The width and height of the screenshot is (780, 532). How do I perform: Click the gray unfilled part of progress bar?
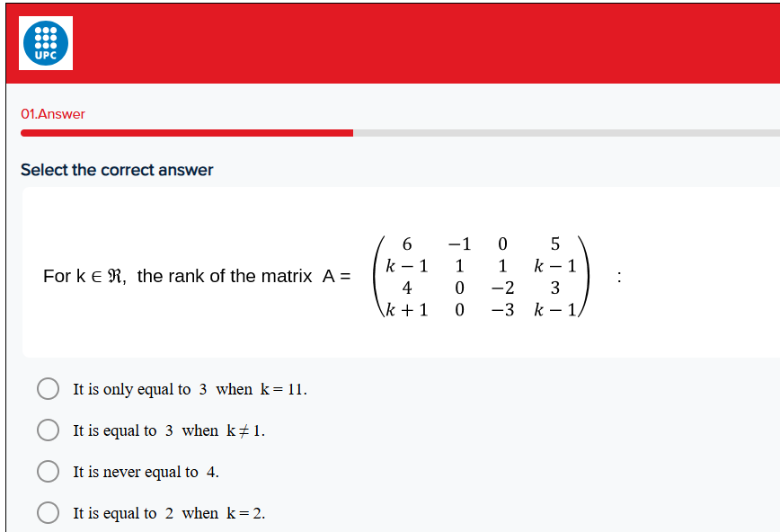[566, 133]
